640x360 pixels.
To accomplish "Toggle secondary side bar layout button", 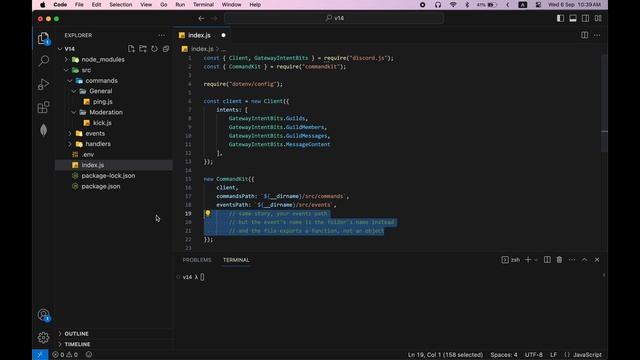I will (x=585, y=18).
